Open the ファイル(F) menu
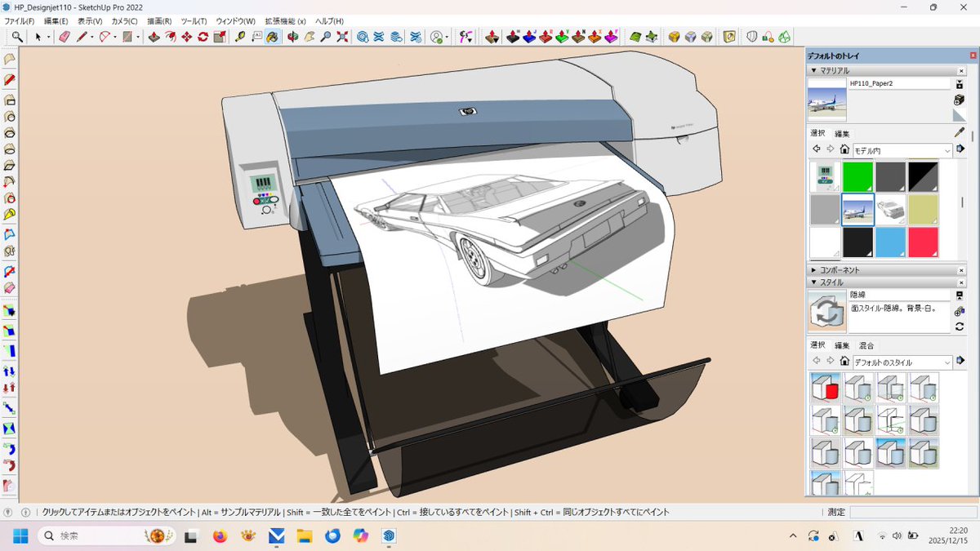 pos(20,20)
